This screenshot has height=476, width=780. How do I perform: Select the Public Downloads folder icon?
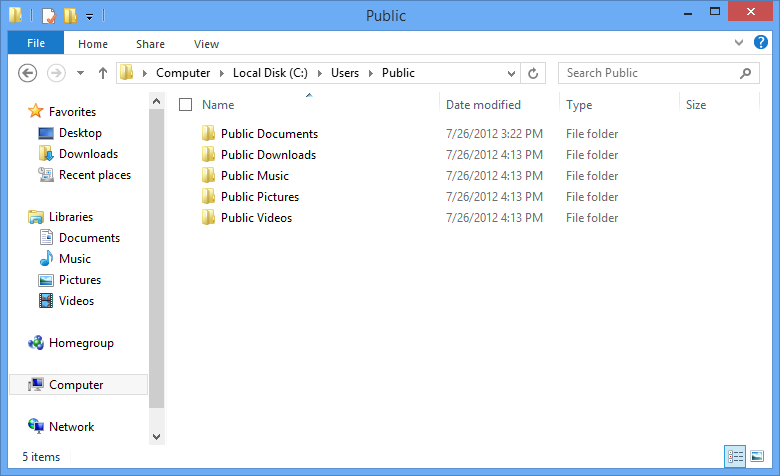click(208, 154)
